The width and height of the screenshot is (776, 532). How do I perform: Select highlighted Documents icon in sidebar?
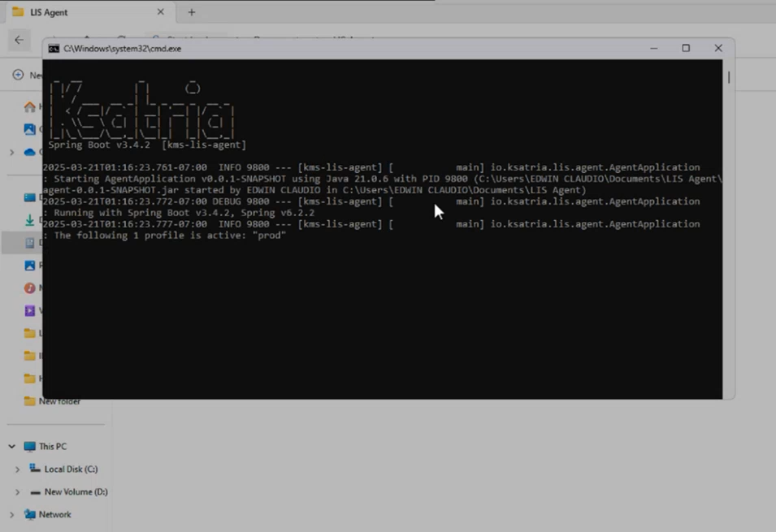[30, 243]
